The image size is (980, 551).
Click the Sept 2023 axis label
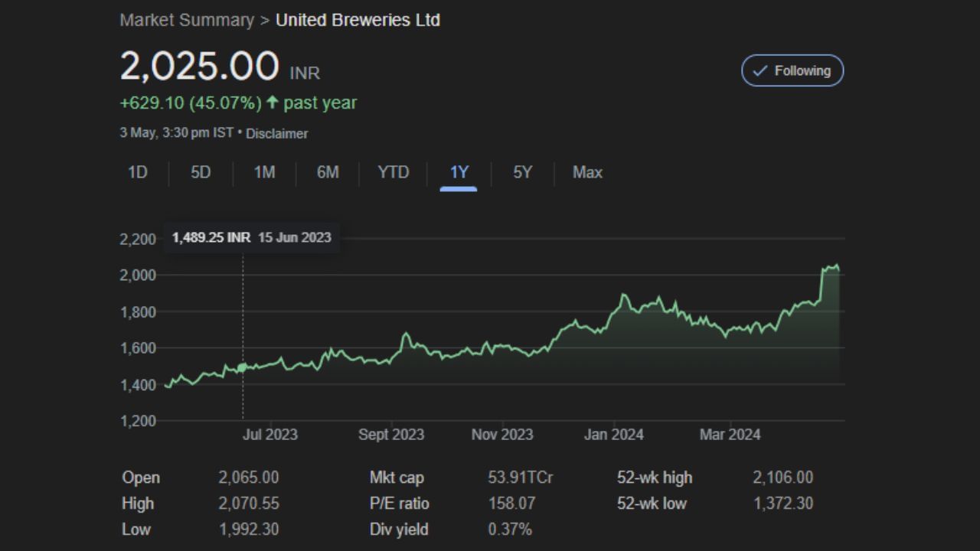(x=391, y=435)
